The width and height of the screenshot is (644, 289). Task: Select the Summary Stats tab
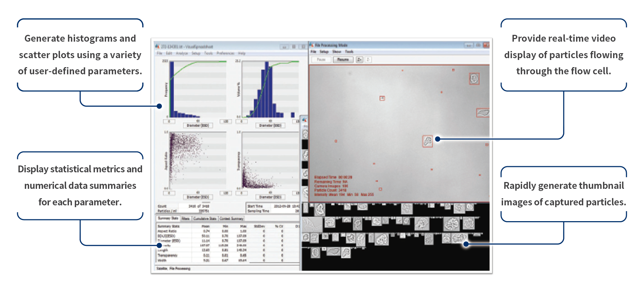[168, 218]
